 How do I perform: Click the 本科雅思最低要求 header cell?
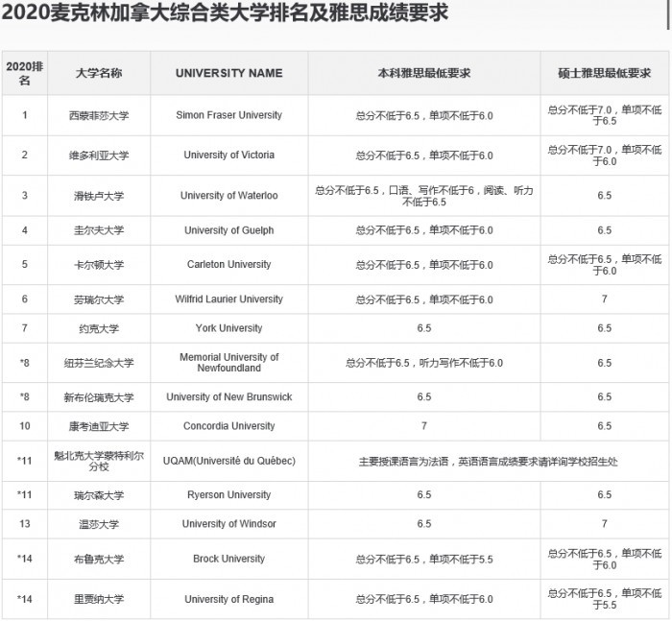424,73
